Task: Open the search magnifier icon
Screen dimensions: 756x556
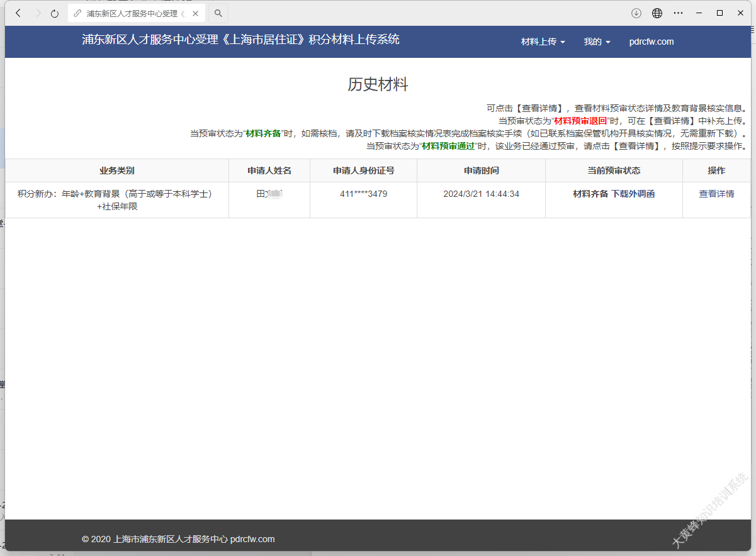Action: tap(218, 13)
